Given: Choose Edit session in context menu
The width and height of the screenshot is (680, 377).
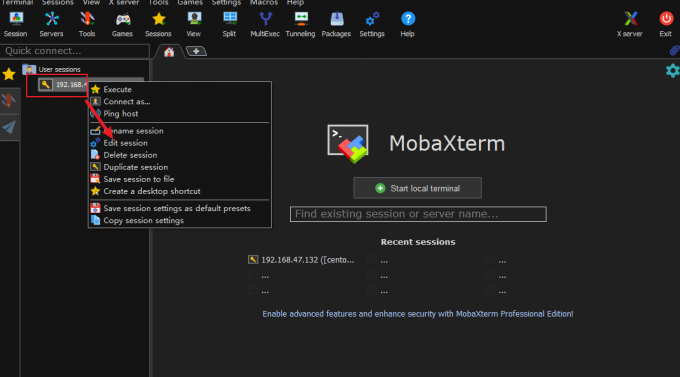Looking at the screenshot, I should pos(180,143).
